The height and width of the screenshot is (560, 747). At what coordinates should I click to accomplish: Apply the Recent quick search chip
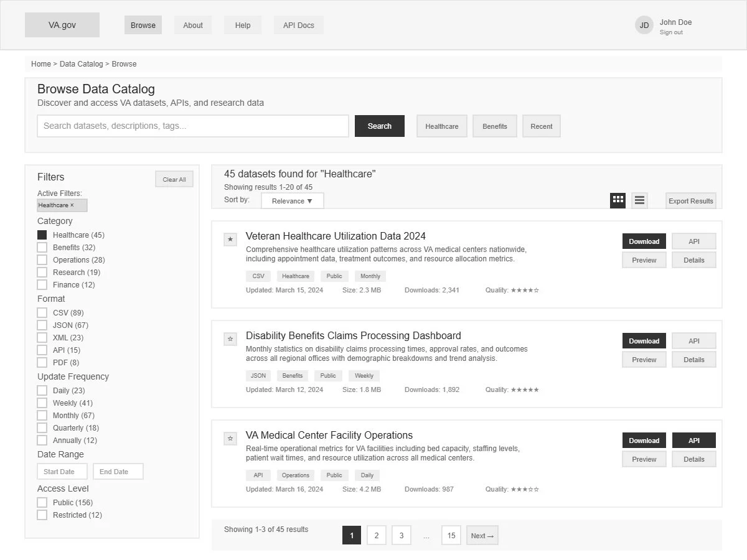[x=542, y=126]
